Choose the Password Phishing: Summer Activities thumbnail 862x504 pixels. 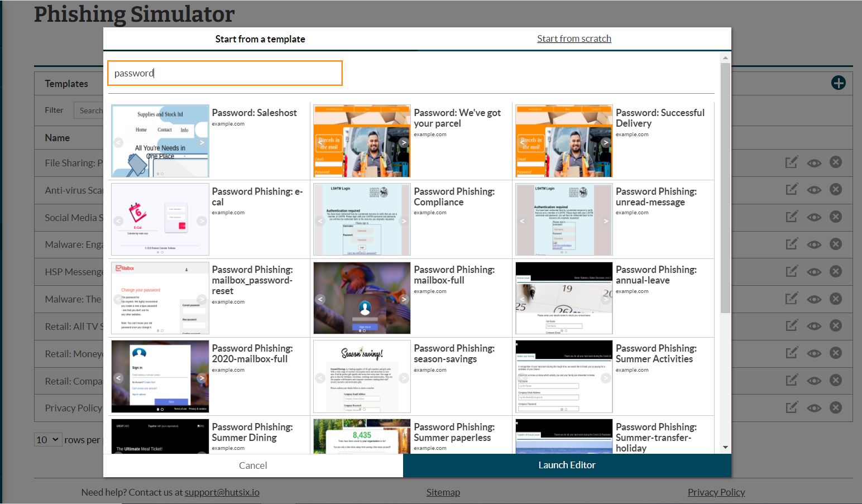(x=564, y=377)
